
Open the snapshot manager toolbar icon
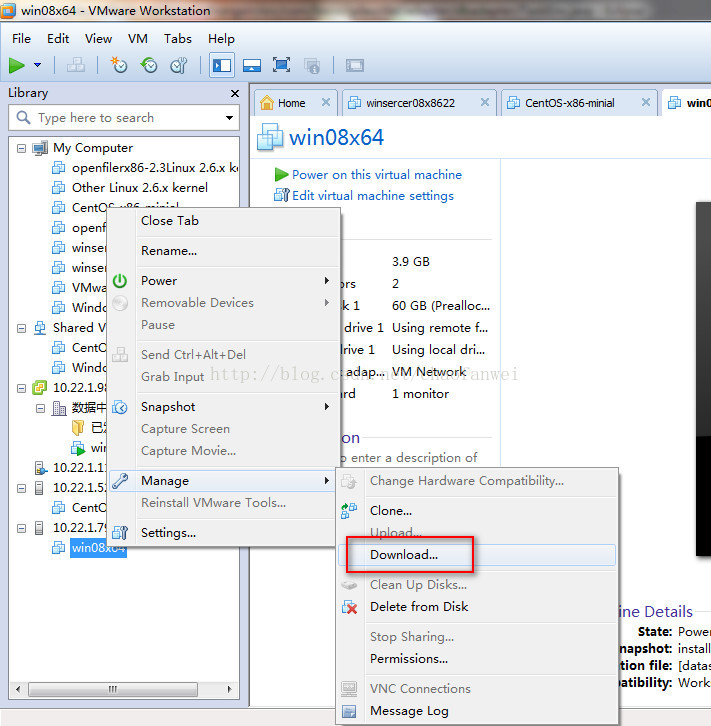179,65
